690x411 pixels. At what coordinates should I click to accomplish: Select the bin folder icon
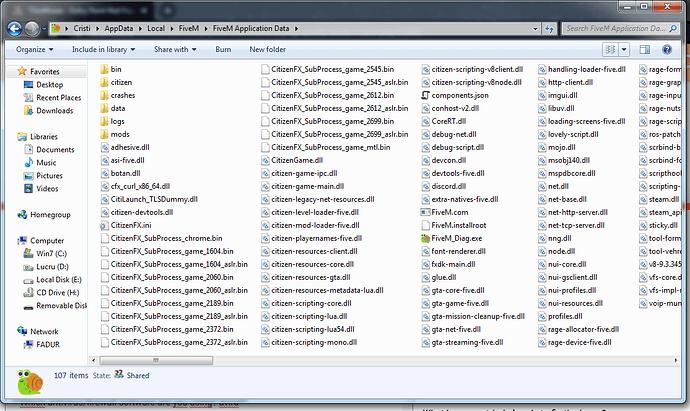(104, 69)
